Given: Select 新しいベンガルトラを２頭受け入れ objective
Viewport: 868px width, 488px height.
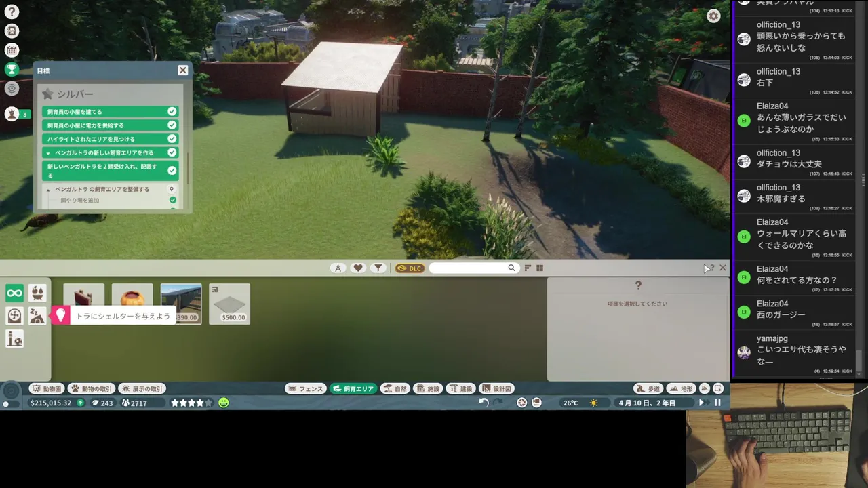Looking at the screenshot, I should (111, 170).
